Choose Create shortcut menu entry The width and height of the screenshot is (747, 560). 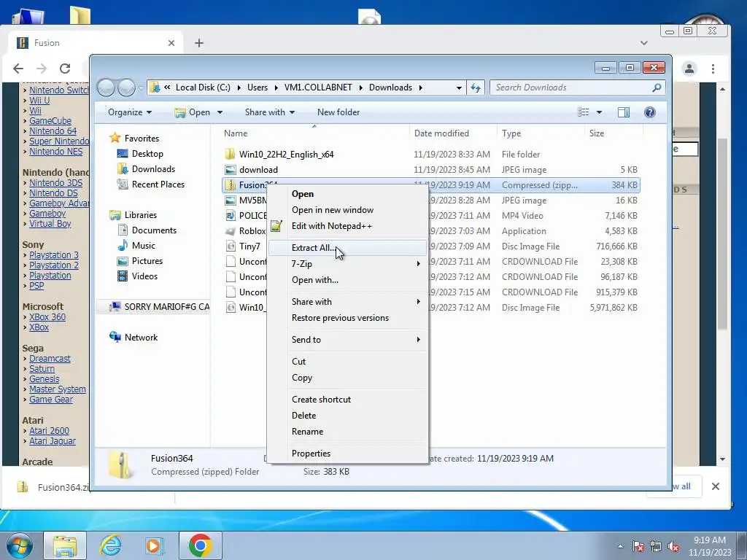[348, 400]
